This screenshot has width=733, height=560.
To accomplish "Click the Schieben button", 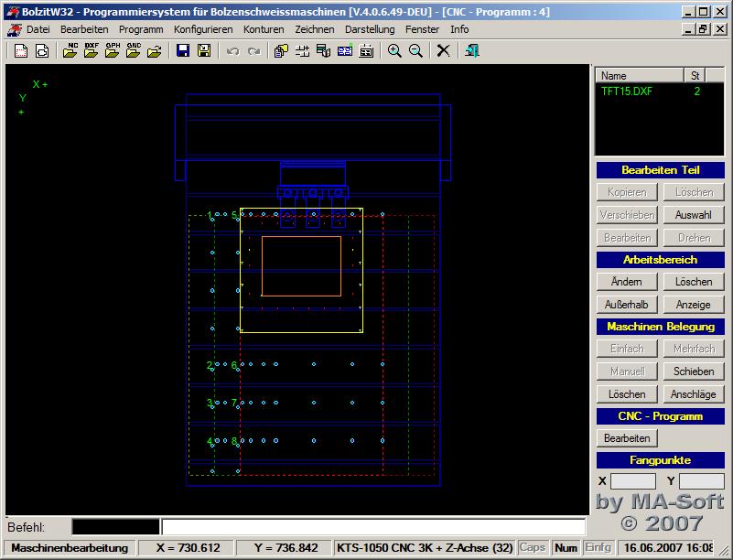I will tap(694, 372).
